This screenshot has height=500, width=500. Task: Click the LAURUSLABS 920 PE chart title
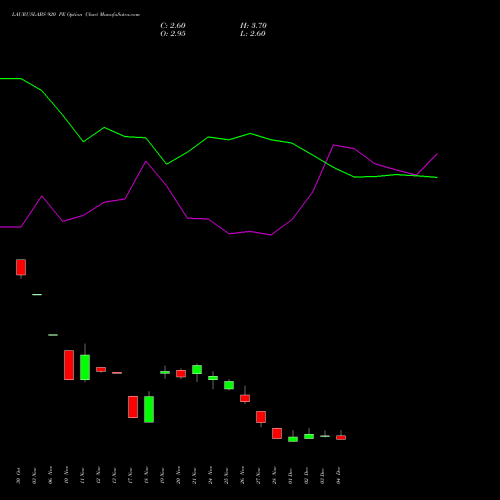(76, 14)
